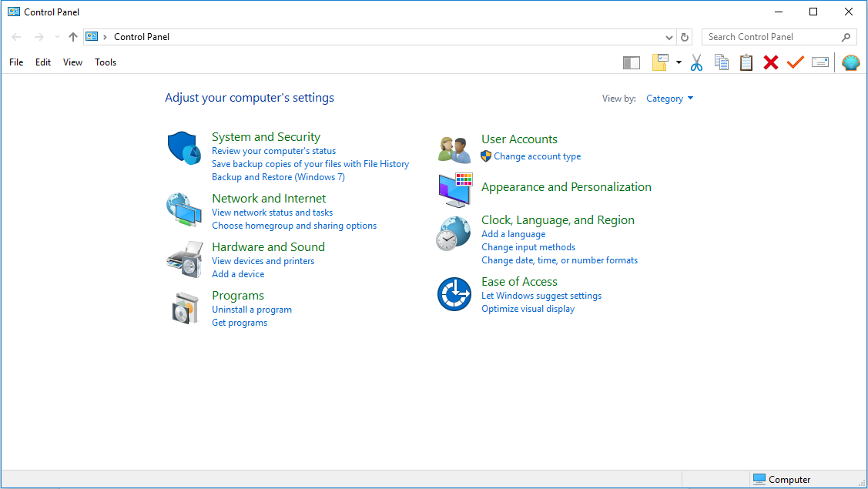The height and width of the screenshot is (489, 868).
Task: Click View network status and tasks
Action: coord(272,213)
